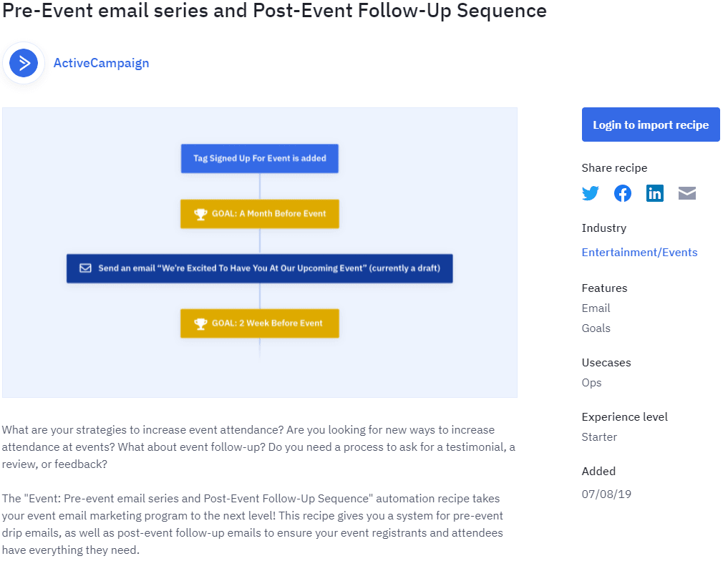Click GOAL: 2 Week Before Event block

pos(260,323)
